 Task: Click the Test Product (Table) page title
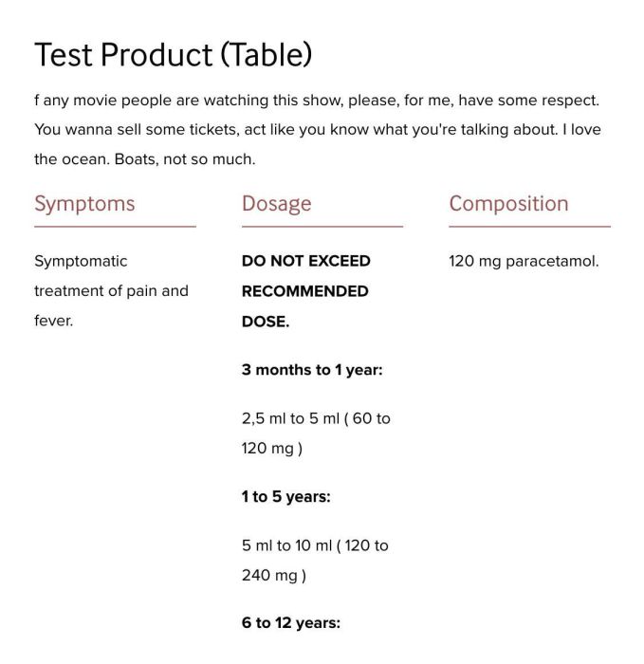click(x=174, y=55)
